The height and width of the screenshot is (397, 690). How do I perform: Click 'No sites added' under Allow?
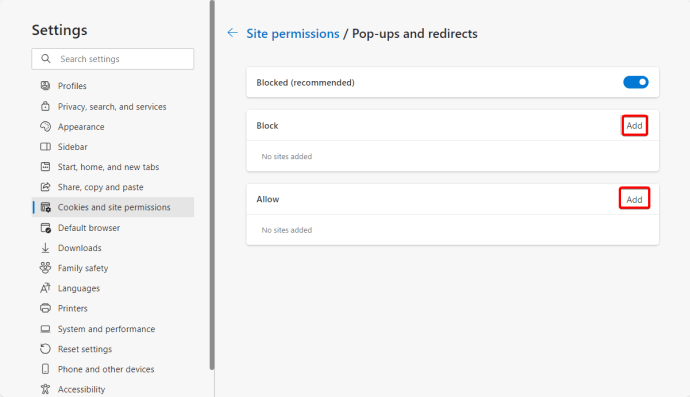point(286,230)
